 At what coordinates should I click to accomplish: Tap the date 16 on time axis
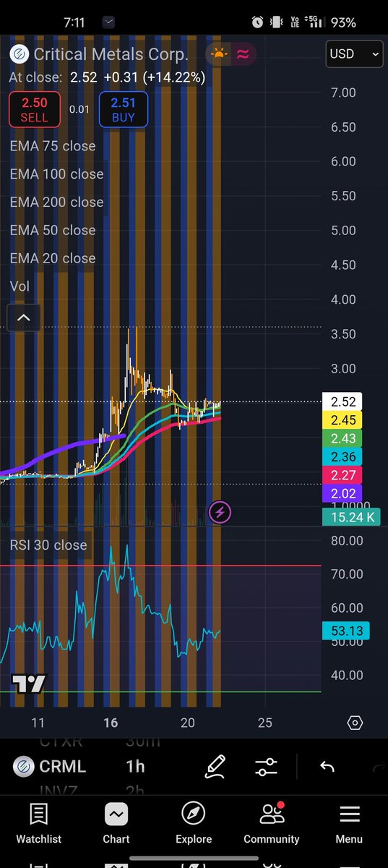coord(111,723)
